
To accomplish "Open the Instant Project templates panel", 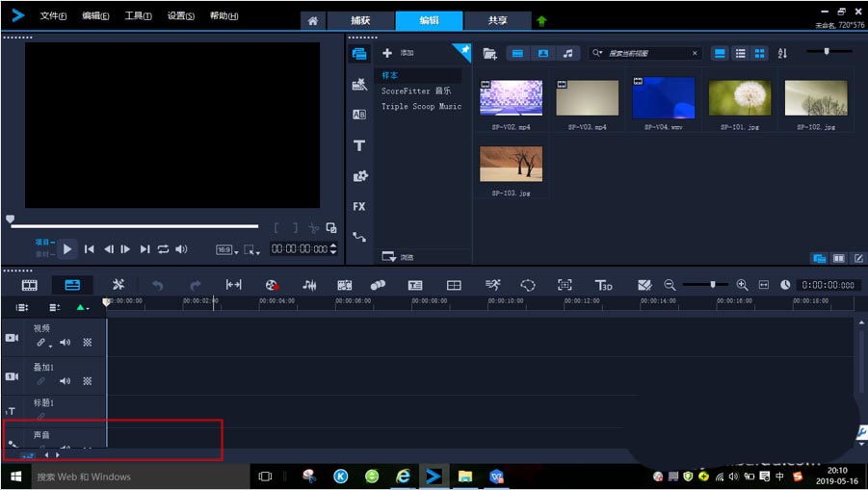I will 359,85.
